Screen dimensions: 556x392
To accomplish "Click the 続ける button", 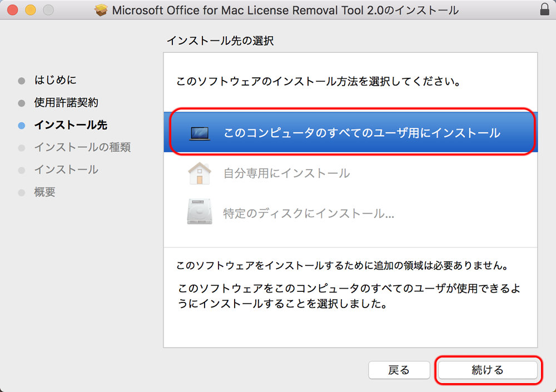I will tap(488, 370).
